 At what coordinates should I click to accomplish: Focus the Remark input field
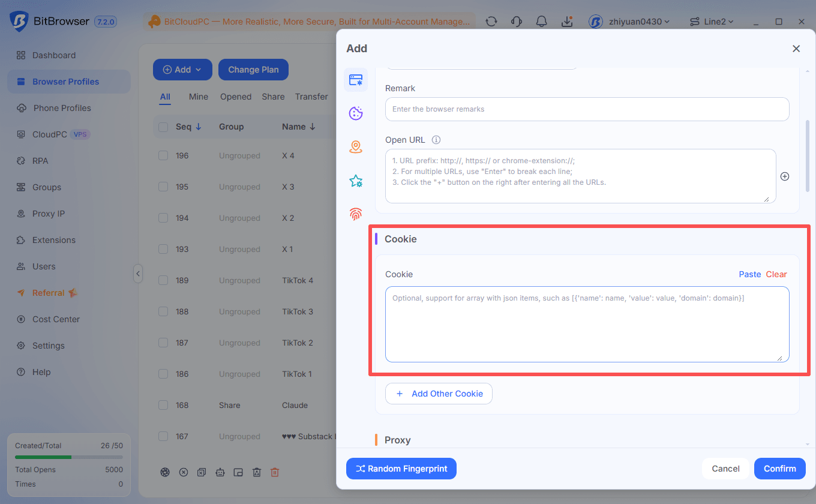point(587,109)
